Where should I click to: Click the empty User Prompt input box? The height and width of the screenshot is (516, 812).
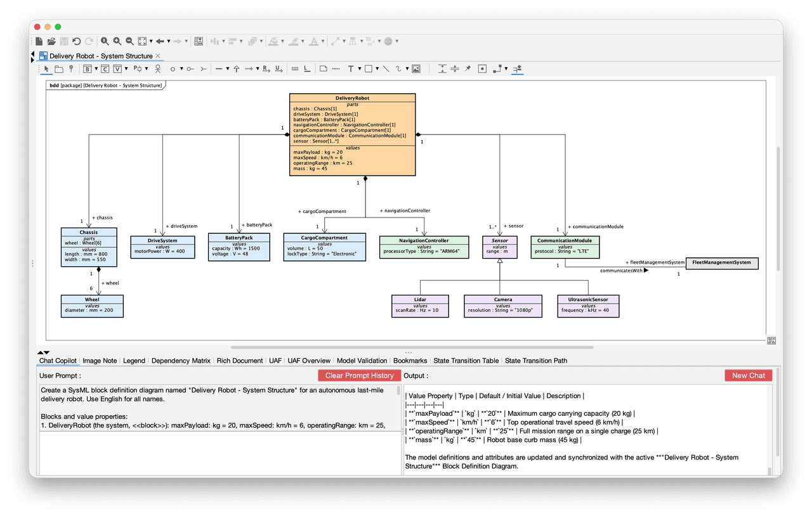pyautogui.click(x=219, y=453)
